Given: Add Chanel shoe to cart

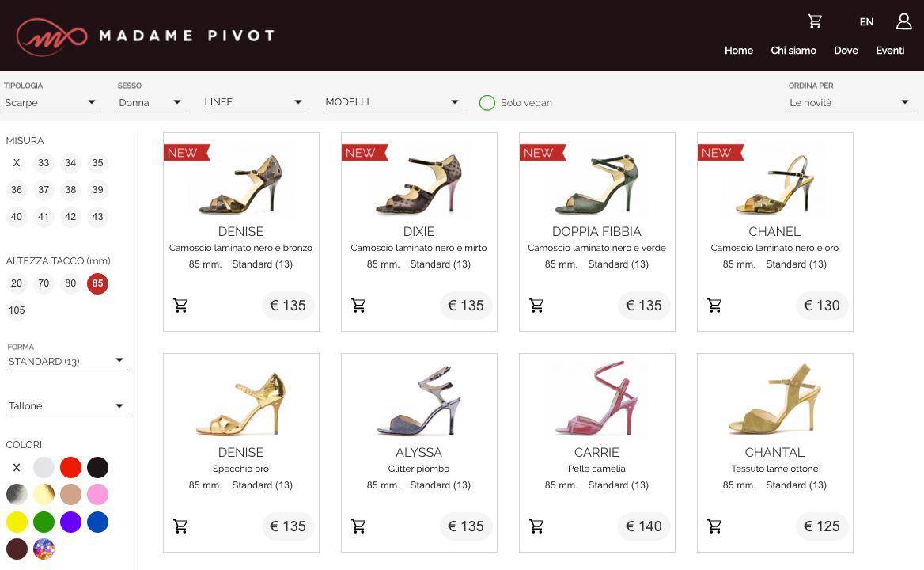Looking at the screenshot, I should (x=714, y=306).
